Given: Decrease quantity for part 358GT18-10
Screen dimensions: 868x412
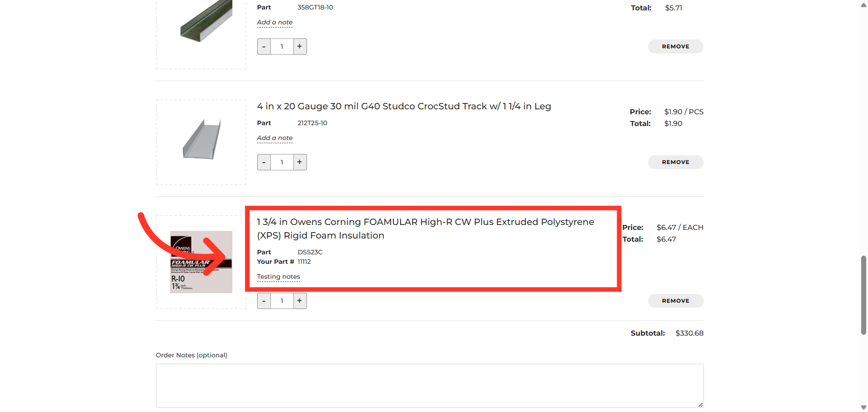Looking at the screenshot, I should click(264, 47).
